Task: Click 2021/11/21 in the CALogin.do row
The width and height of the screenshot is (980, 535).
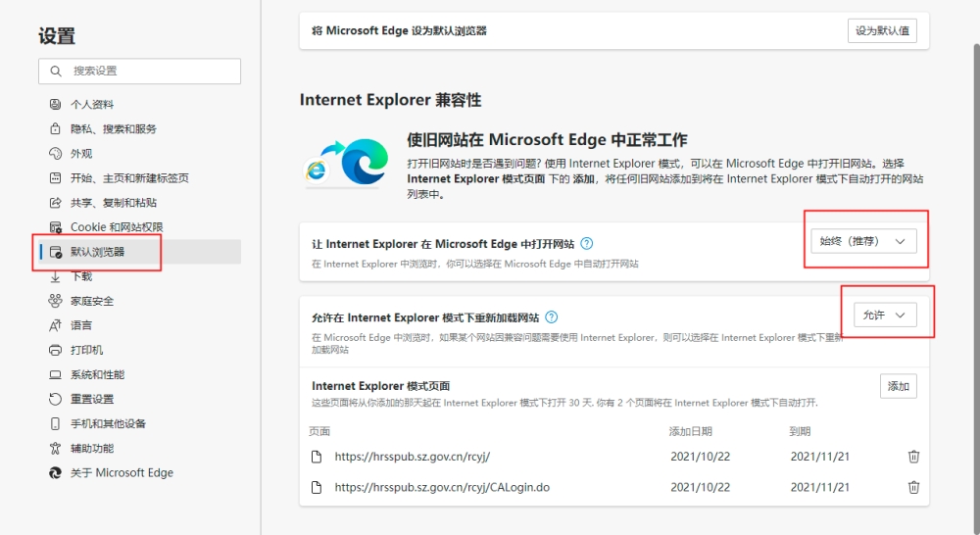Action: (820, 487)
